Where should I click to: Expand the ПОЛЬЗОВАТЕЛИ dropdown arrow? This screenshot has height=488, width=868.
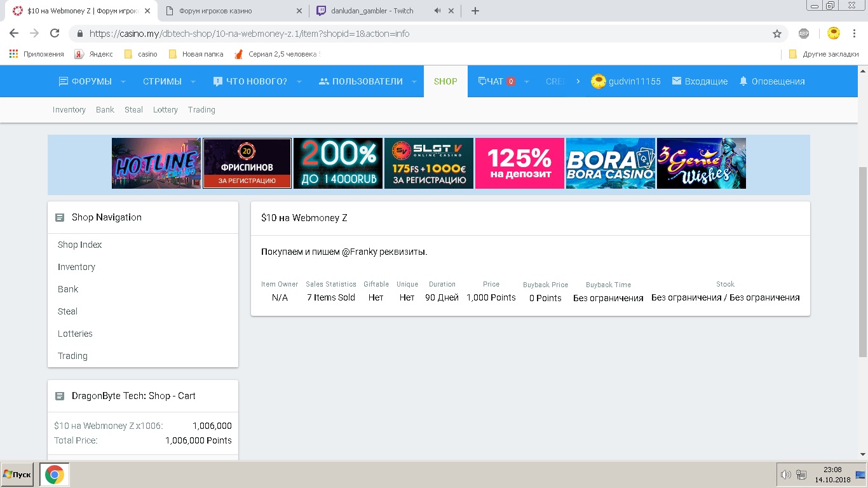tap(414, 81)
